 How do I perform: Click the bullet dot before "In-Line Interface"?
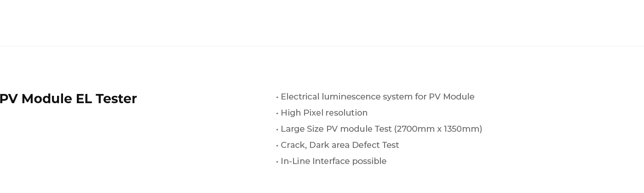click(x=277, y=162)
